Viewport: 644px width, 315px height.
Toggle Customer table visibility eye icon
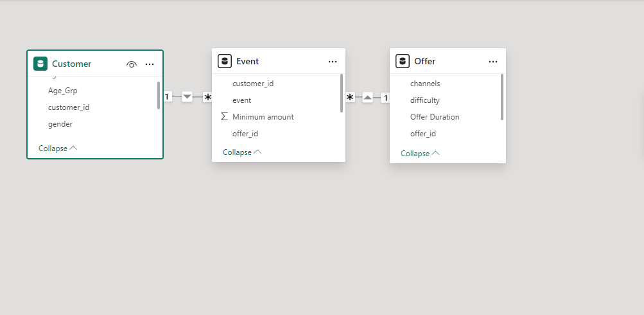click(132, 64)
